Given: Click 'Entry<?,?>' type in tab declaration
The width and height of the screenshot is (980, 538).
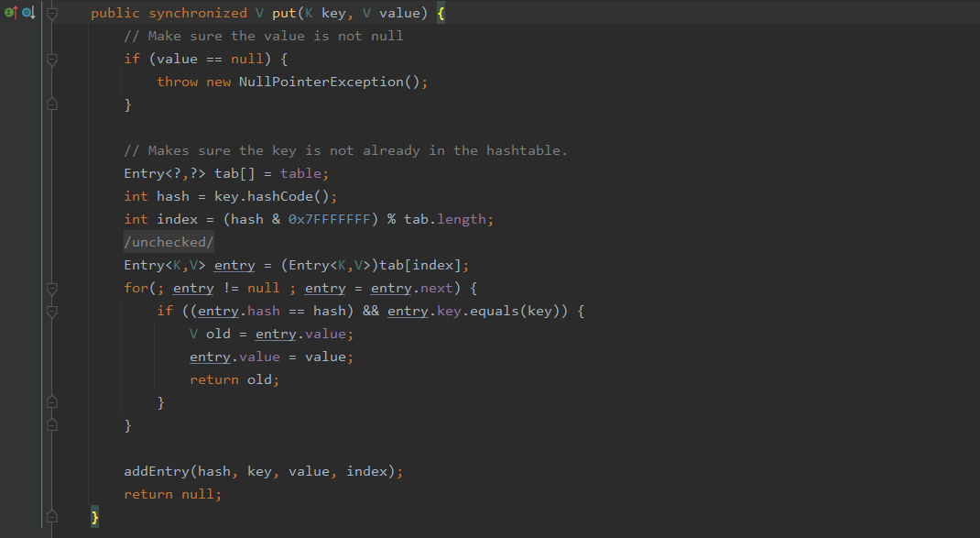Looking at the screenshot, I should [165, 173].
